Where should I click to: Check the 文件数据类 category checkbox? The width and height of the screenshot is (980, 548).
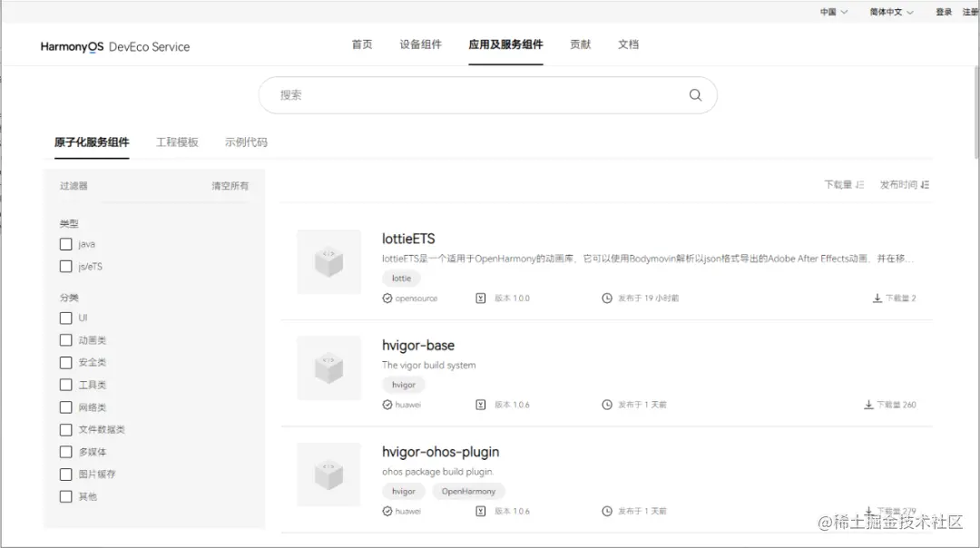click(x=65, y=429)
